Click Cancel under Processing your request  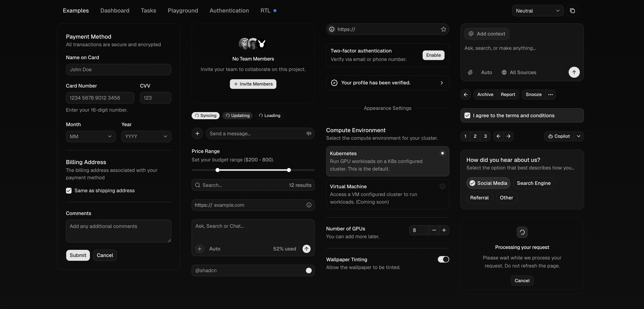click(x=522, y=281)
